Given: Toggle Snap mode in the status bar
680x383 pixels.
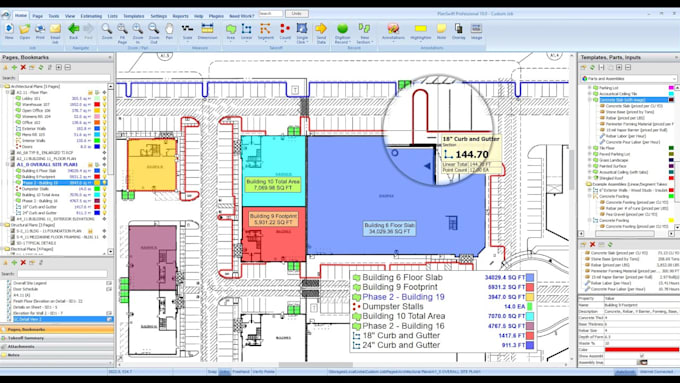Looking at the screenshot, I should pos(212,372).
